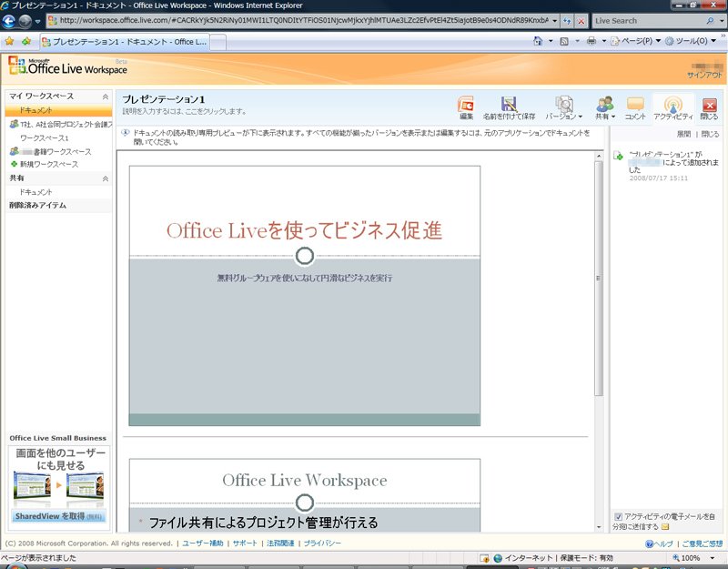This screenshot has width=728, height=569.
Task: Click the Live Search magnifier icon
Action: (710, 21)
